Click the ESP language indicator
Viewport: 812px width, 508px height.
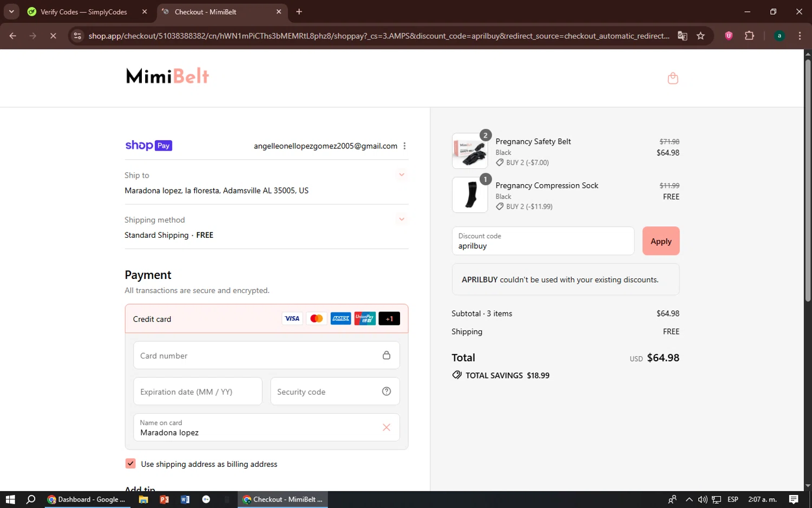point(733,499)
